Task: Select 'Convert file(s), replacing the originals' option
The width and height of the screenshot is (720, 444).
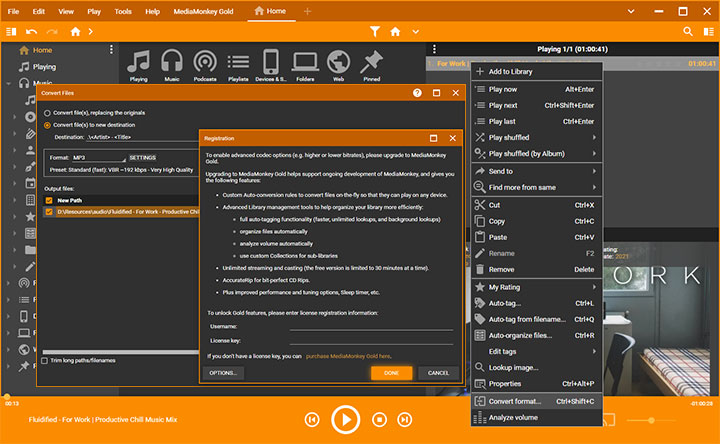Action: coord(47,113)
